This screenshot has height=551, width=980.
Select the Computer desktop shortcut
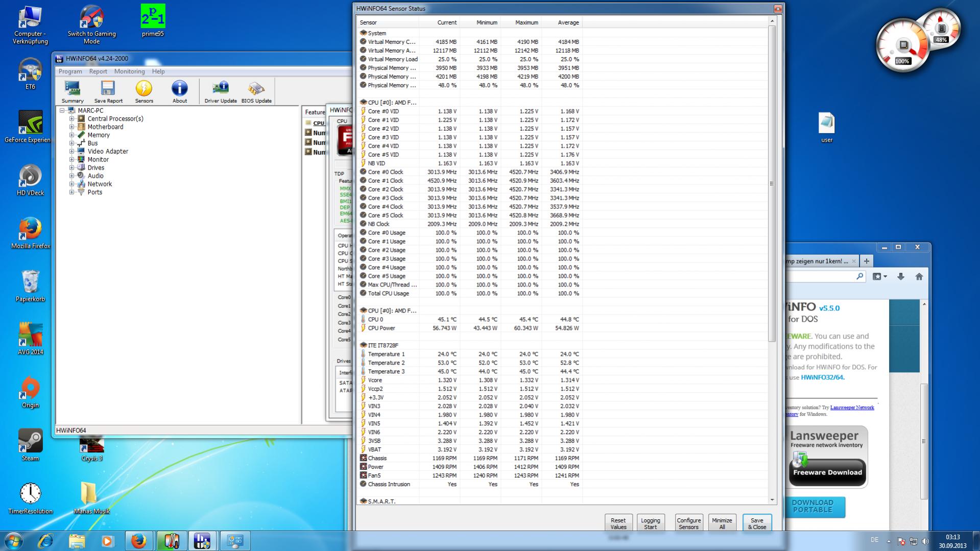[x=31, y=25]
